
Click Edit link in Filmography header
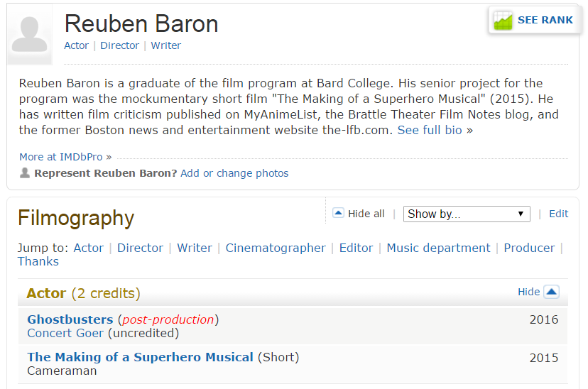click(558, 214)
